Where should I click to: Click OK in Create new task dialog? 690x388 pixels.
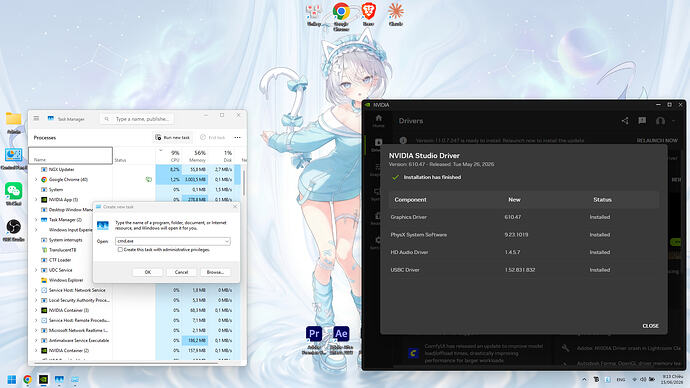[x=148, y=272]
